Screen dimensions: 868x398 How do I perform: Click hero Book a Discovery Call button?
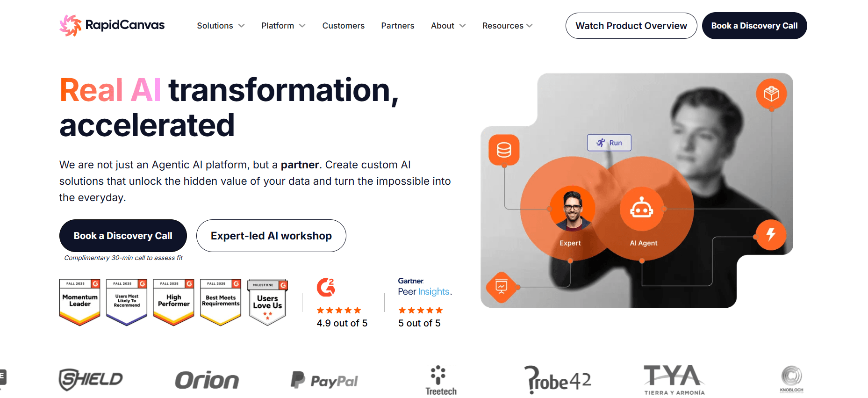click(123, 236)
